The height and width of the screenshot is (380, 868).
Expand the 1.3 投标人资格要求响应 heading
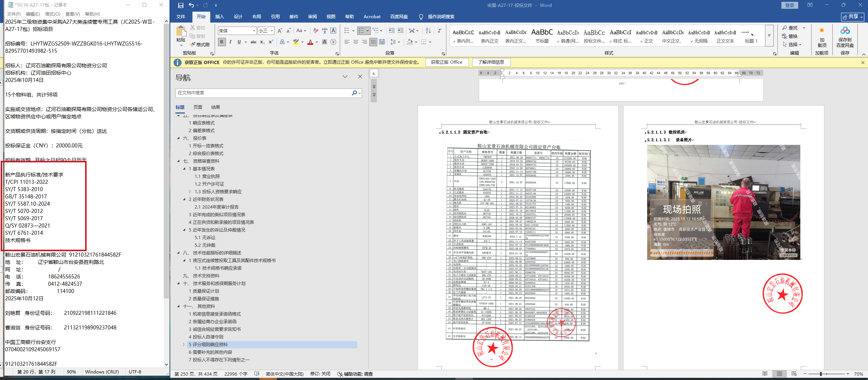pos(190,191)
